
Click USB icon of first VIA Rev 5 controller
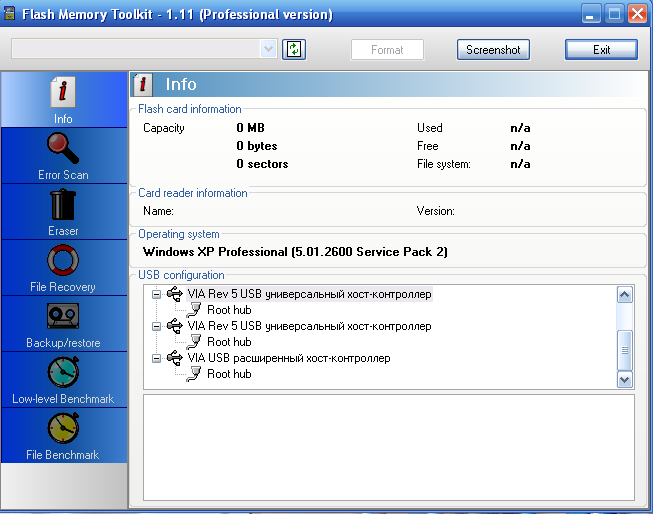point(175,294)
